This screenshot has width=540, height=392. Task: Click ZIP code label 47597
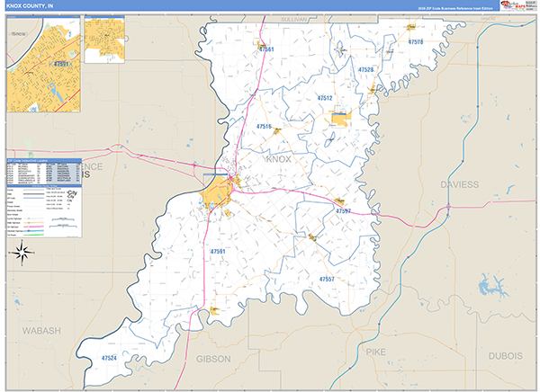(x=344, y=211)
